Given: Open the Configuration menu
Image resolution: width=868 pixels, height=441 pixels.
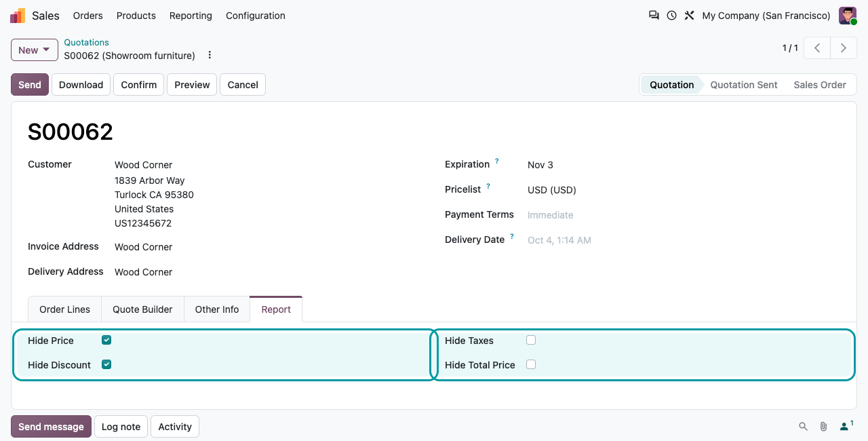Looking at the screenshot, I should point(256,16).
